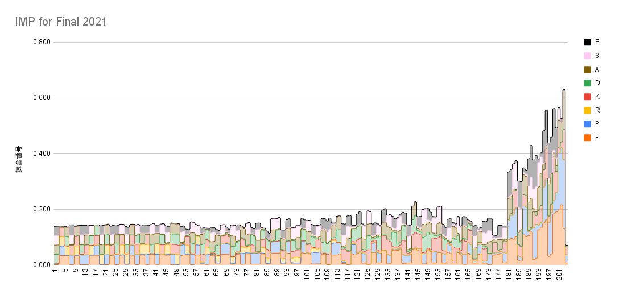Click the tallest peak of the stacked chart

click(564, 90)
